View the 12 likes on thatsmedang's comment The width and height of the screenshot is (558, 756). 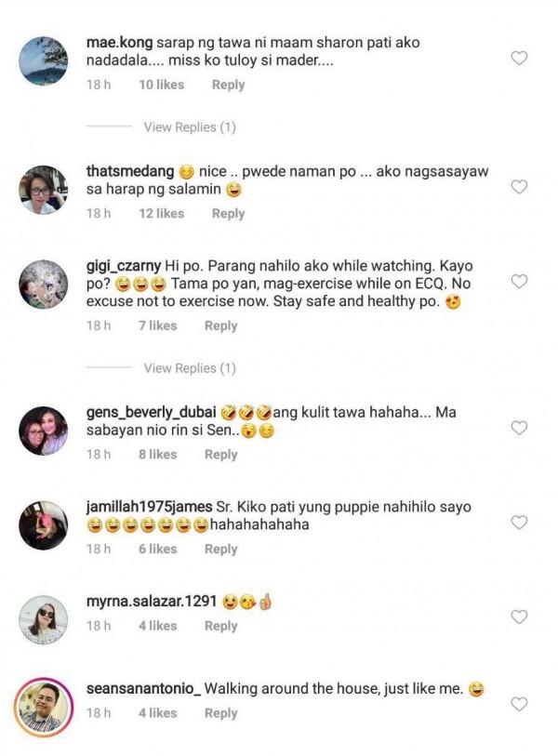tap(161, 214)
